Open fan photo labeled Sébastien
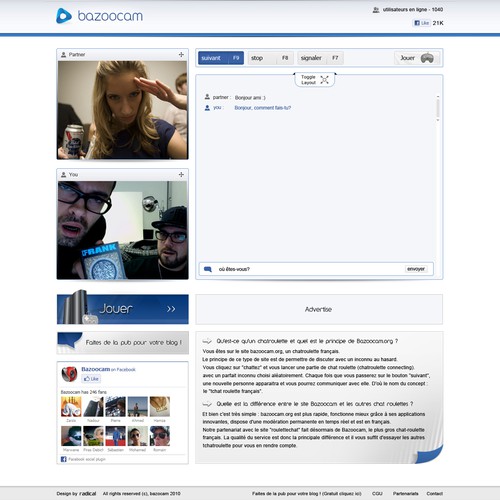500x500 pixels. pos(115,436)
